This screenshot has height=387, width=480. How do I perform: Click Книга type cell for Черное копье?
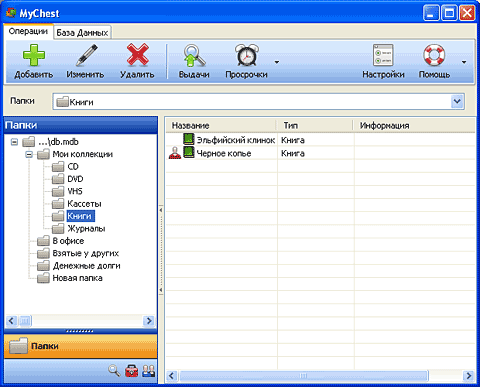[293, 154]
